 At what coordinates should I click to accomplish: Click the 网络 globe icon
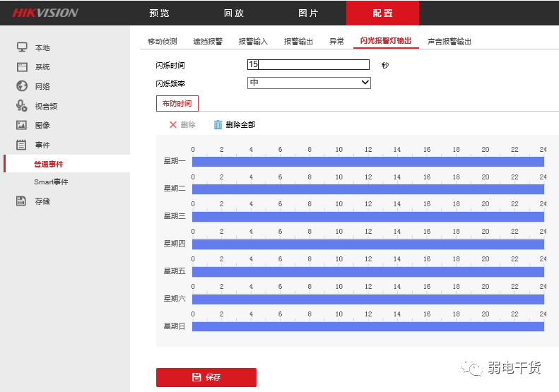point(22,86)
